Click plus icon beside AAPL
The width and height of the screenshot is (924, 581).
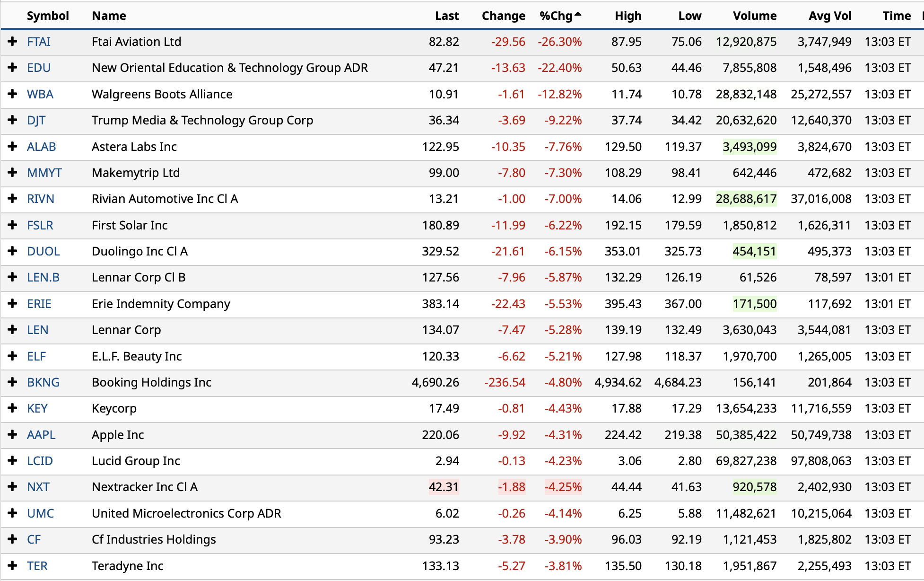pyautogui.click(x=13, y=434)
